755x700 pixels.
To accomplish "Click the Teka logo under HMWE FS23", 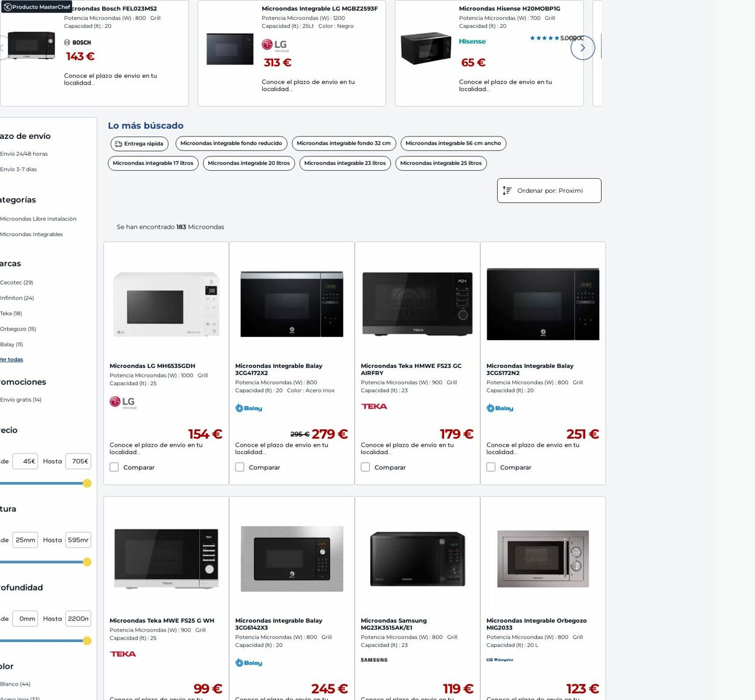I will (x=374, y=406).
